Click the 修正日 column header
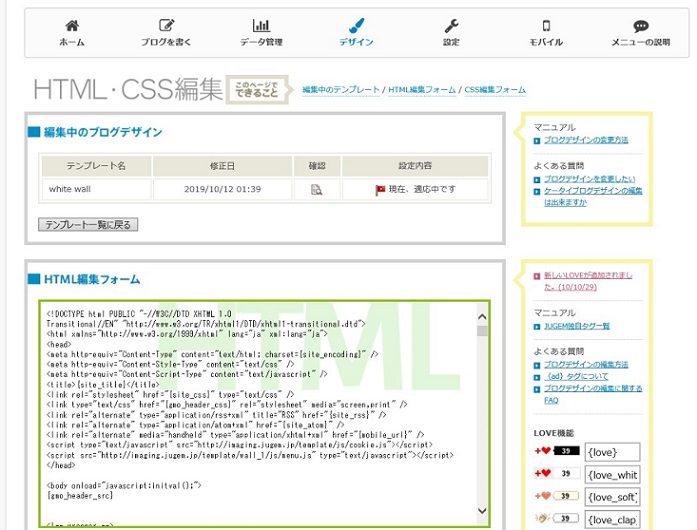The image size is (697, 530). [x=223, y=166]
